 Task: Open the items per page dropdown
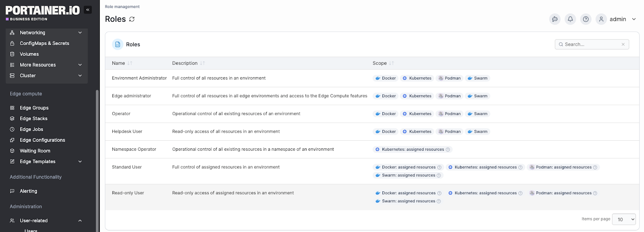coord(623,219)
